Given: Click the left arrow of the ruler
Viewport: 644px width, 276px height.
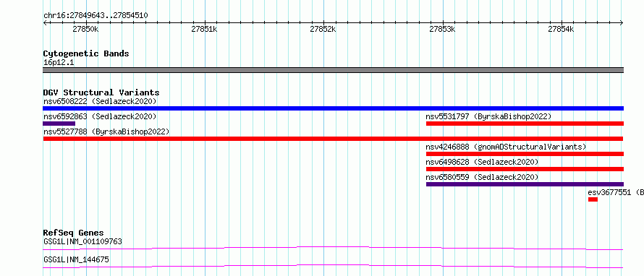Looking at the screenshot, I should [x=45, y=22].
